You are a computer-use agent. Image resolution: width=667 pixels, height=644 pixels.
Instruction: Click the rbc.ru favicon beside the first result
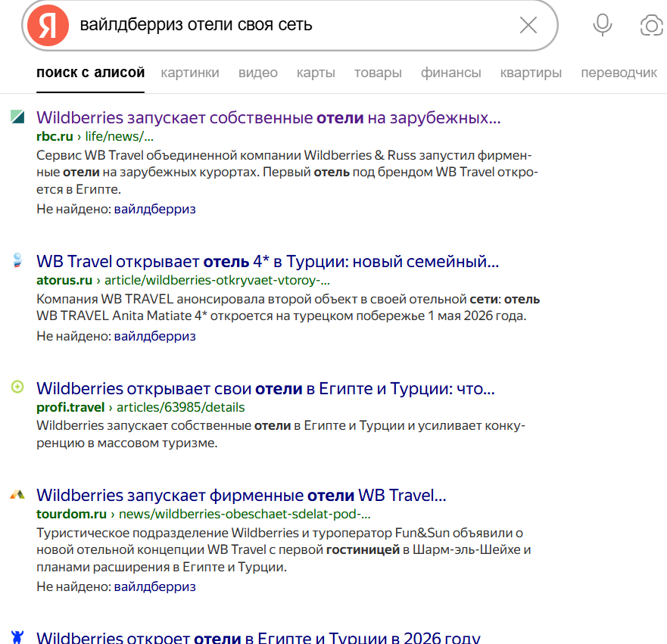pyautogui.click(x=17, y=117)
